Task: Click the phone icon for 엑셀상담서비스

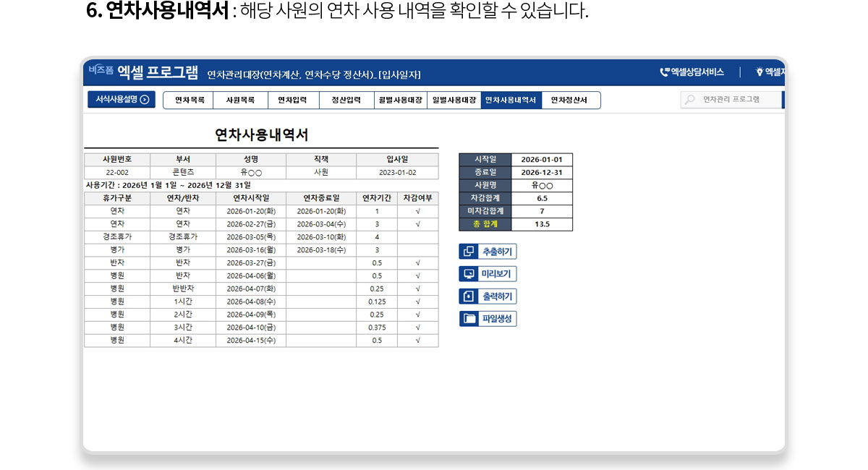Action: tap(664, 72)
